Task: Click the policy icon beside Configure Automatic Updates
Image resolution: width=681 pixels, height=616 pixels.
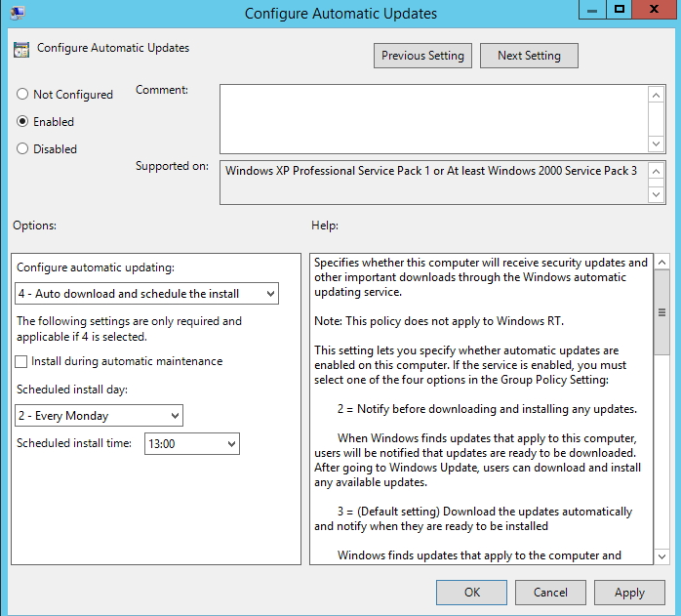Action: 21,50
